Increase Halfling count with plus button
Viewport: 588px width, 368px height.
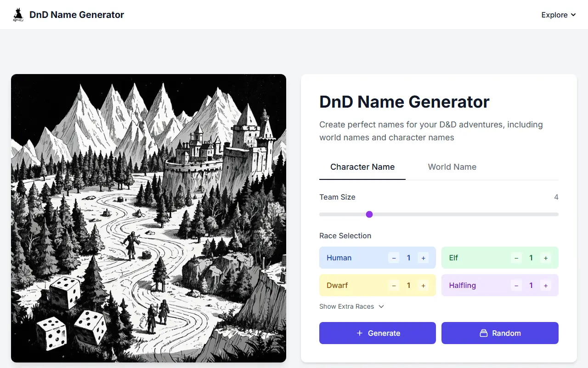tap(546, 285)
